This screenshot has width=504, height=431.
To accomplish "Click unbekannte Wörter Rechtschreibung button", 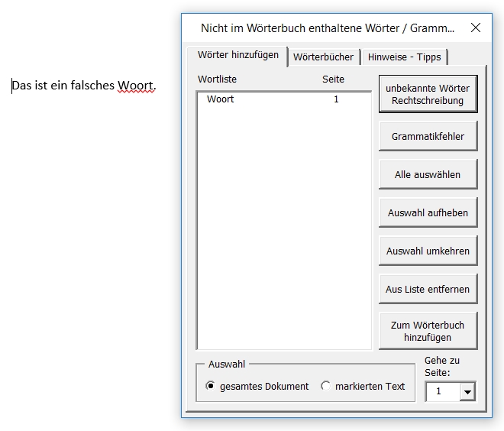I will pos(428,94).
